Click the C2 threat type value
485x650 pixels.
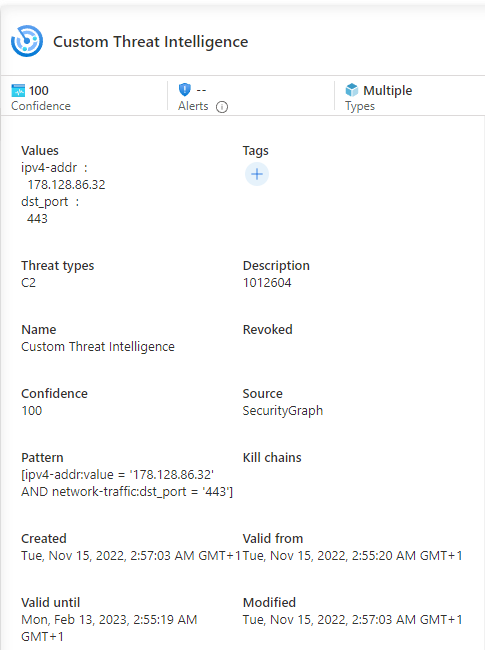(x=29, y=283)
